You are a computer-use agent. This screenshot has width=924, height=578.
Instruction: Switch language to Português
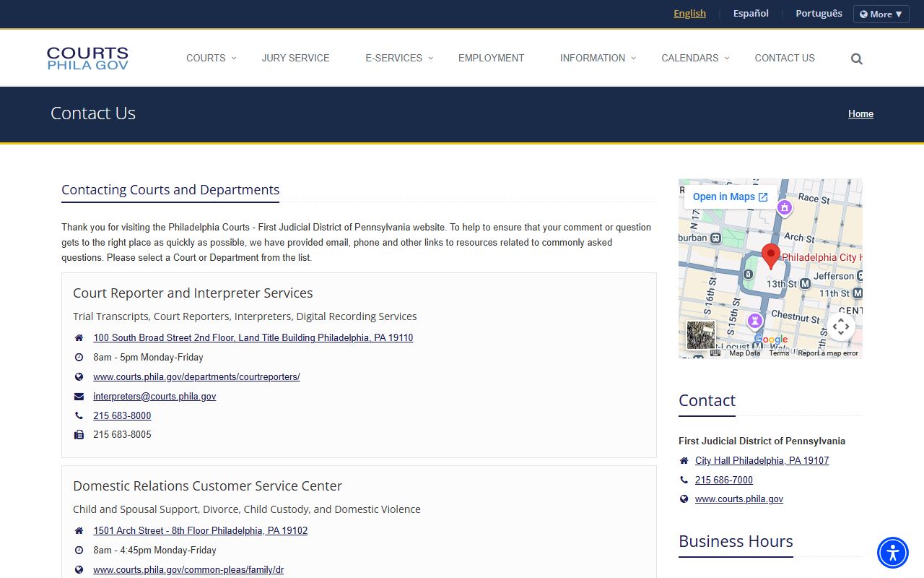point(819,14)
